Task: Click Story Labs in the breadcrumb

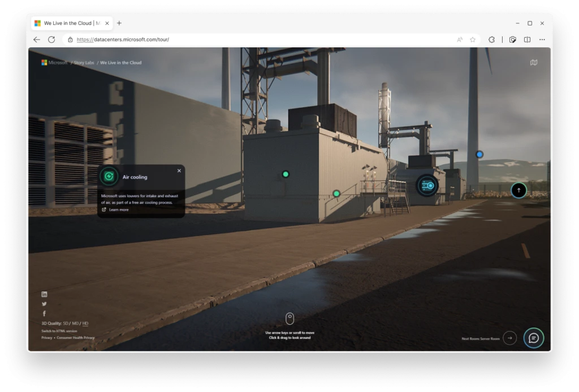Action: (85, 63)
